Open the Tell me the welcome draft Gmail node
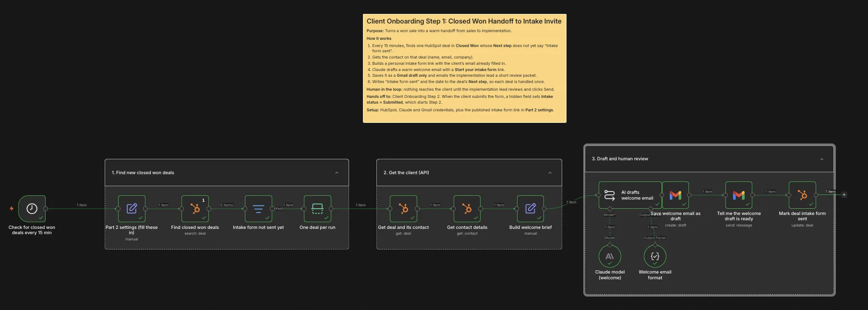Screen dimensions: 868x310 (x=739, y=195)
